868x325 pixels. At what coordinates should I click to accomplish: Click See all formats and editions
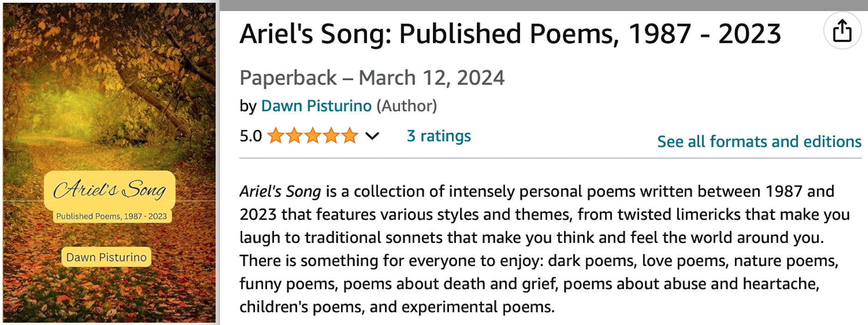click(759, 142)
